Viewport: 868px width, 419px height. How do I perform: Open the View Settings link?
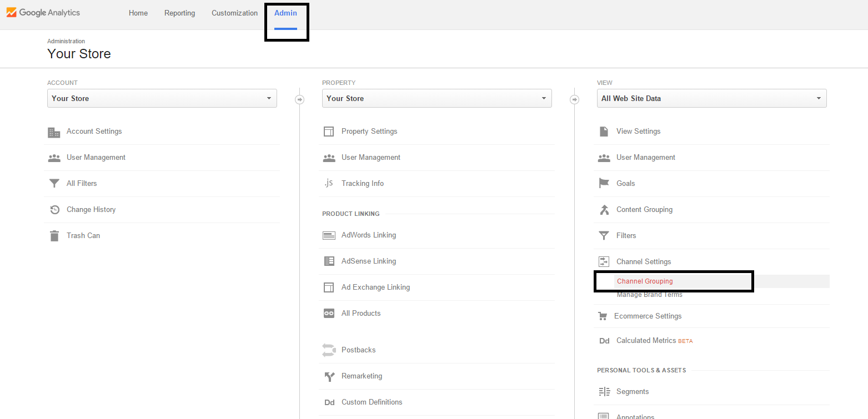(638, 132)
